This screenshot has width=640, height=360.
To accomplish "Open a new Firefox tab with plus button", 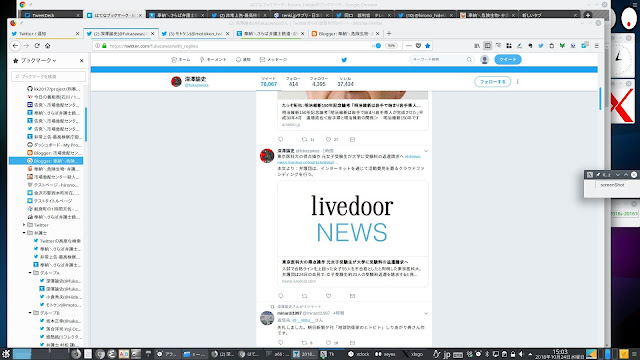I will (389, 33).
